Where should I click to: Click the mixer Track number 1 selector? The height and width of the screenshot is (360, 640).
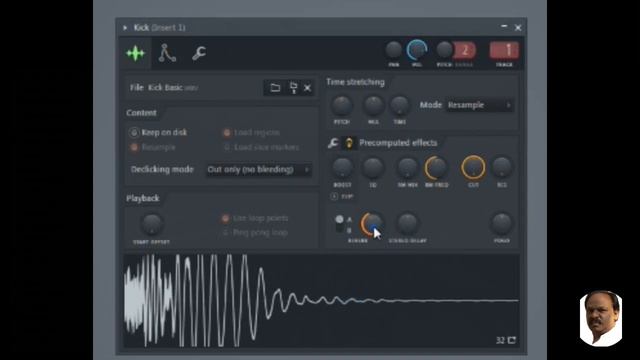coord(504,50)
